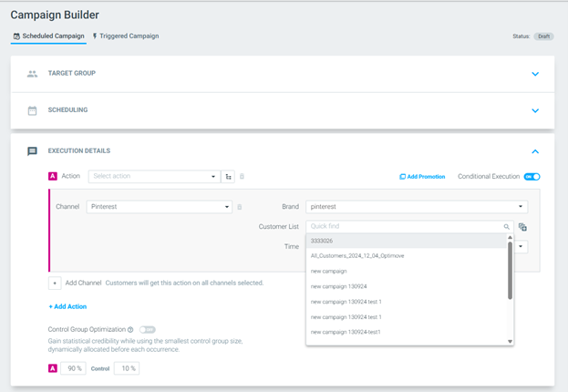Click the trash icon next to Select action
This screenshot has width=568, height=392.
point(242,177)
